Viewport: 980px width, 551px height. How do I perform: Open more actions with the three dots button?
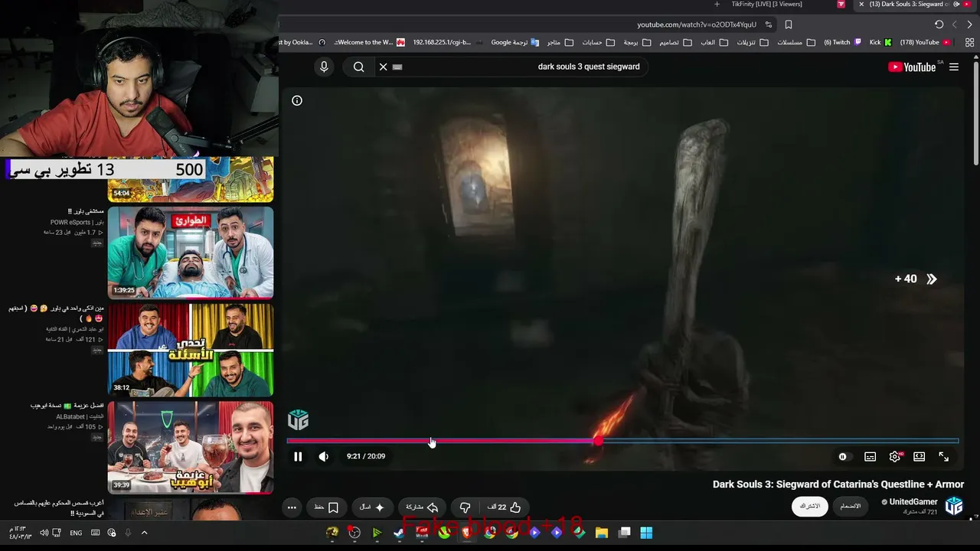pyautogui.click(x=292, y=507)
